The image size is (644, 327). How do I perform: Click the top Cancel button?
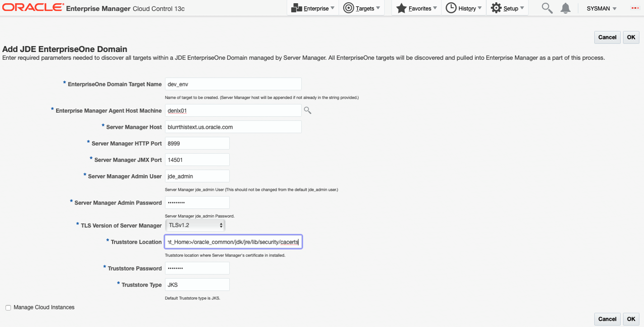pos(607,37)
